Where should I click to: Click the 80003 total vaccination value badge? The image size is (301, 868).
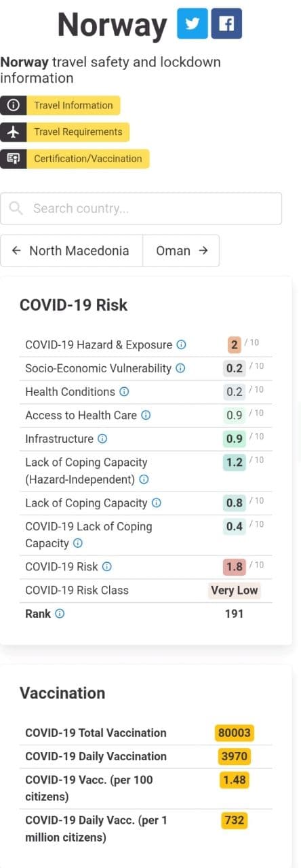(235, 733)
